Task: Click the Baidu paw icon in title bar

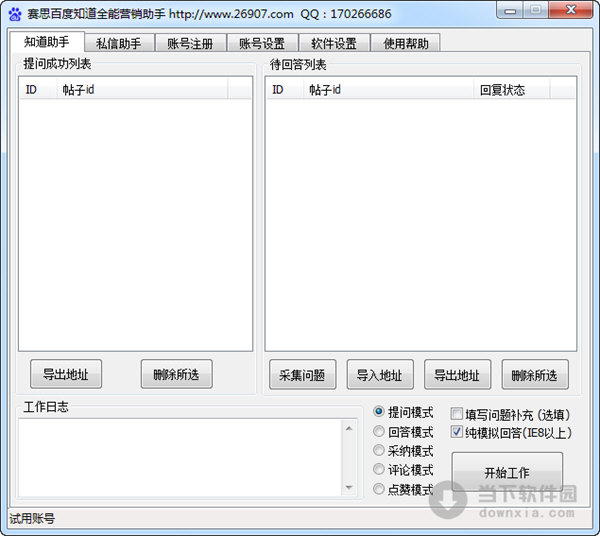Action: pyautogui.click(x=15, y=15)
